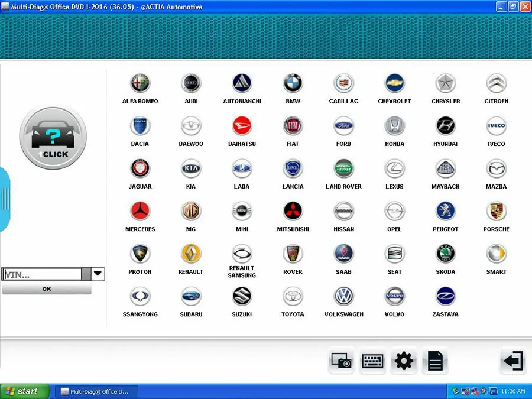The image size is (532, 399).
Task: Click the 1CLICK vehicle auto-detect button
Action: pyautogui.click(x=53, y=138)
